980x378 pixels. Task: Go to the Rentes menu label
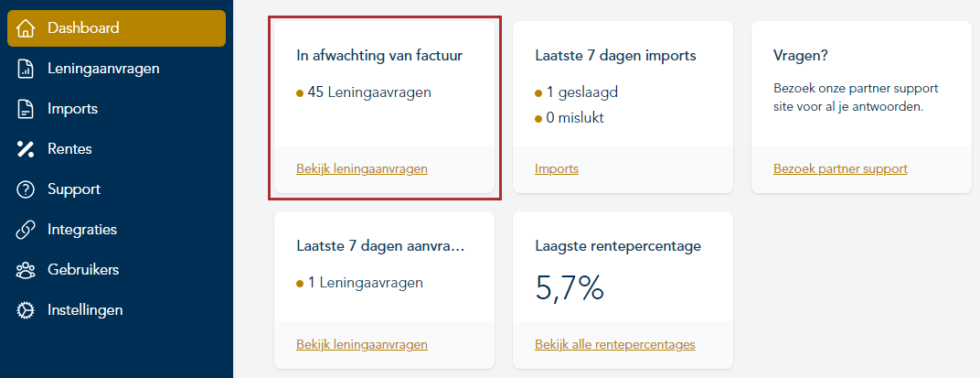69,149
